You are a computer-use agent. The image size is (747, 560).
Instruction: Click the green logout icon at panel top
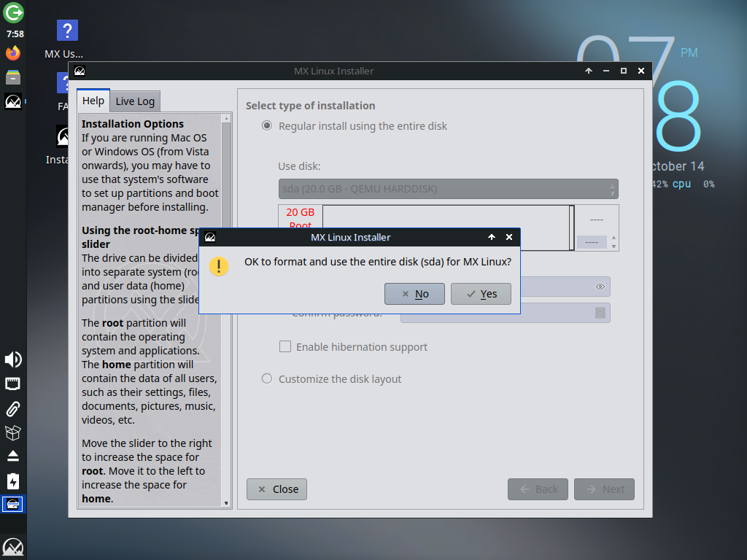point(13,12)
